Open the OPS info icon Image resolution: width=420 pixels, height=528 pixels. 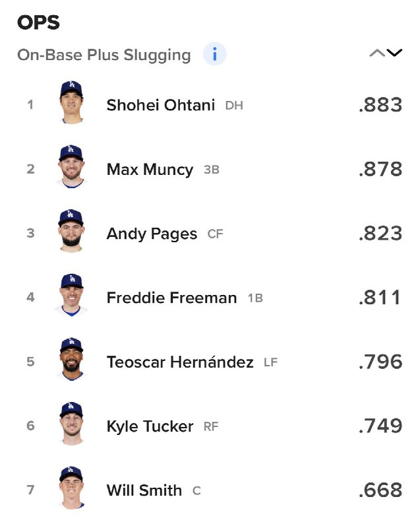coord(214,54)
